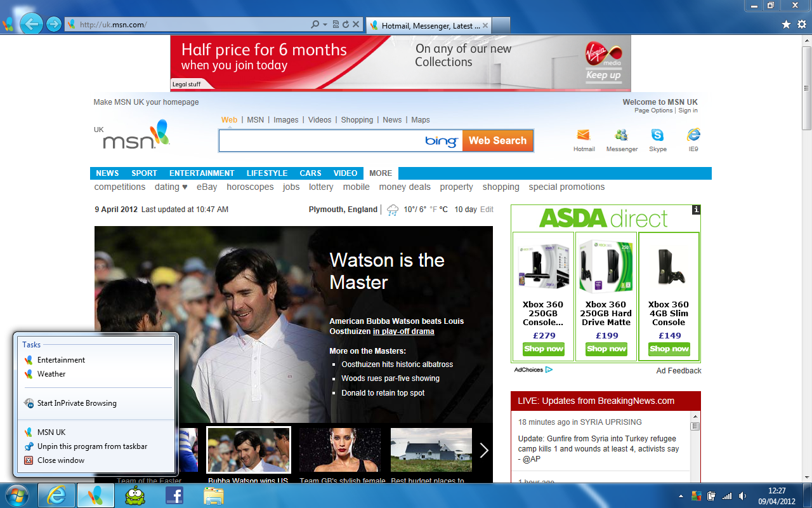Viewport: 812px width, 508px height.
Task: Open Internet Explorer from the taskbar
Action: [57, 495]
